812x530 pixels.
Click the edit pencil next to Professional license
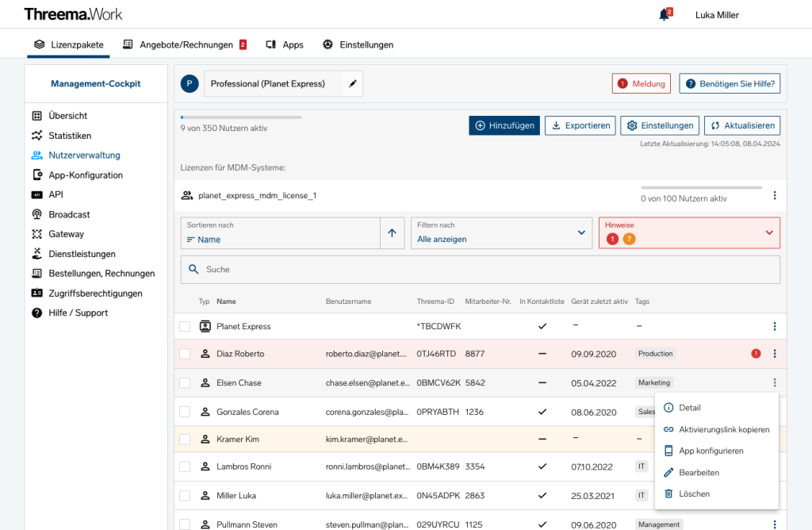tap(351, 83)
